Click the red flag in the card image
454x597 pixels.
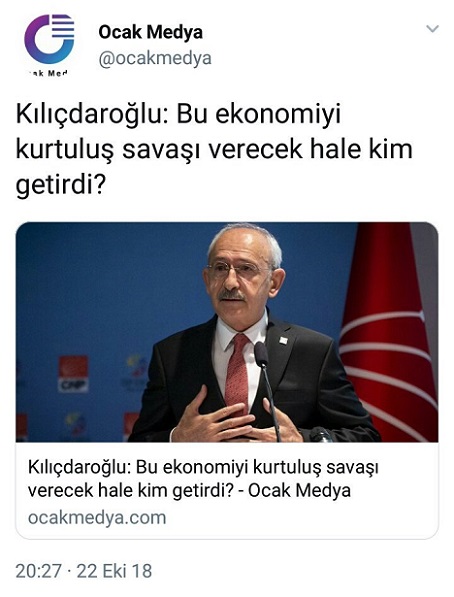click(388, 332)
